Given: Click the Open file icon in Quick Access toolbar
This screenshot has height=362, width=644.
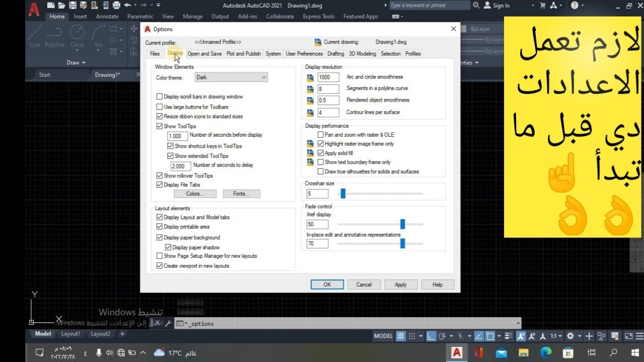Looking at the screenshot, I should tap(61, 6).
